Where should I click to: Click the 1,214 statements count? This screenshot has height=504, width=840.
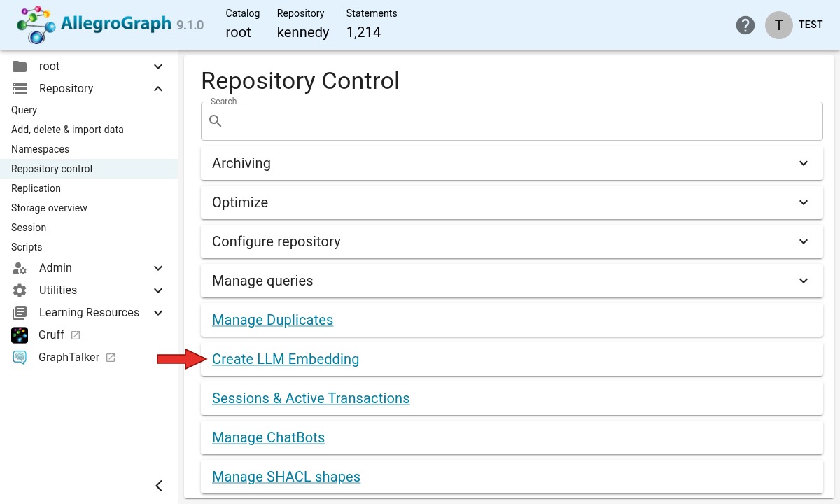click(x=363, y=32)
